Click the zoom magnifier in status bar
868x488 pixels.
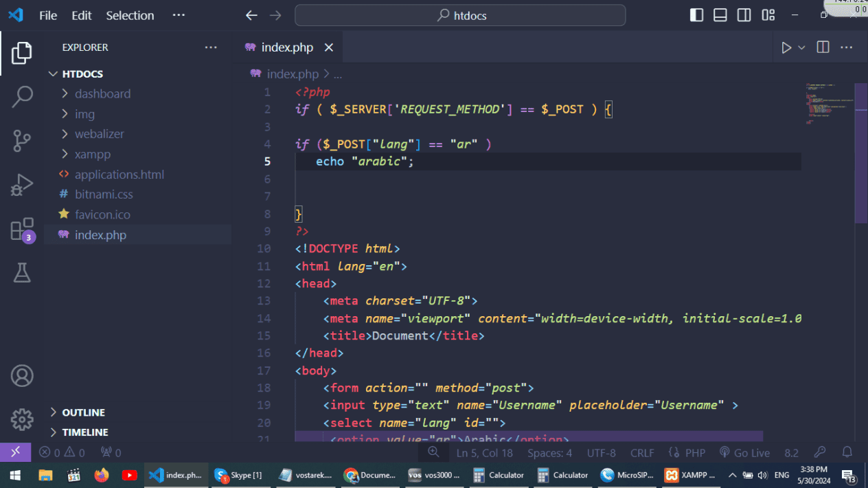433,452
